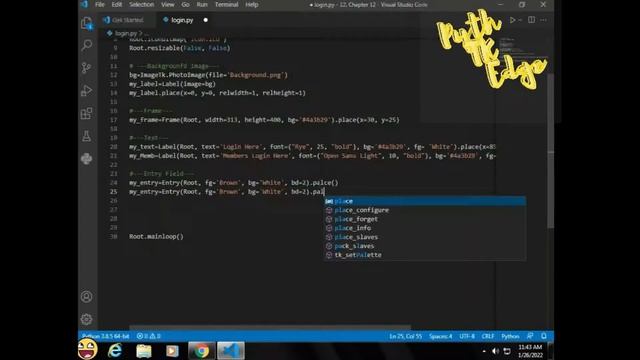Image resolution: width=640 pixels, height=360 pixels.
Task: Open the View menu
Action: pyautogui.click(x=168, y=4)
